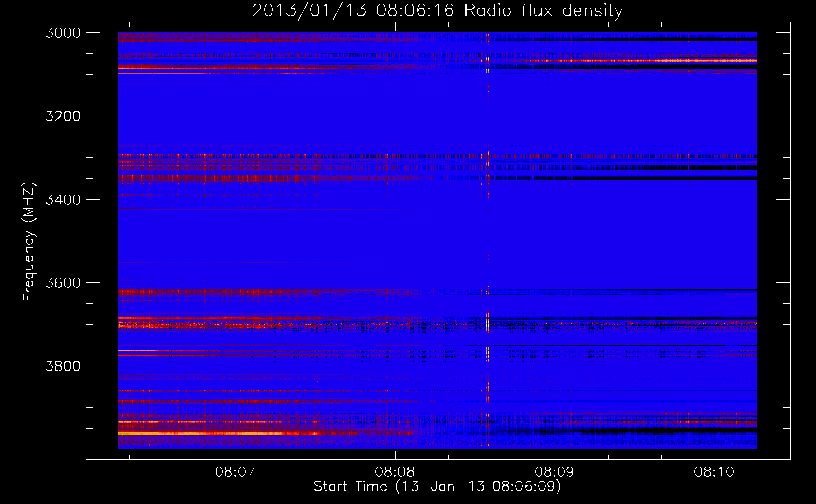816x504 pixels.
Task: Click the 08:07 time axis label
Action: point(236,472)
